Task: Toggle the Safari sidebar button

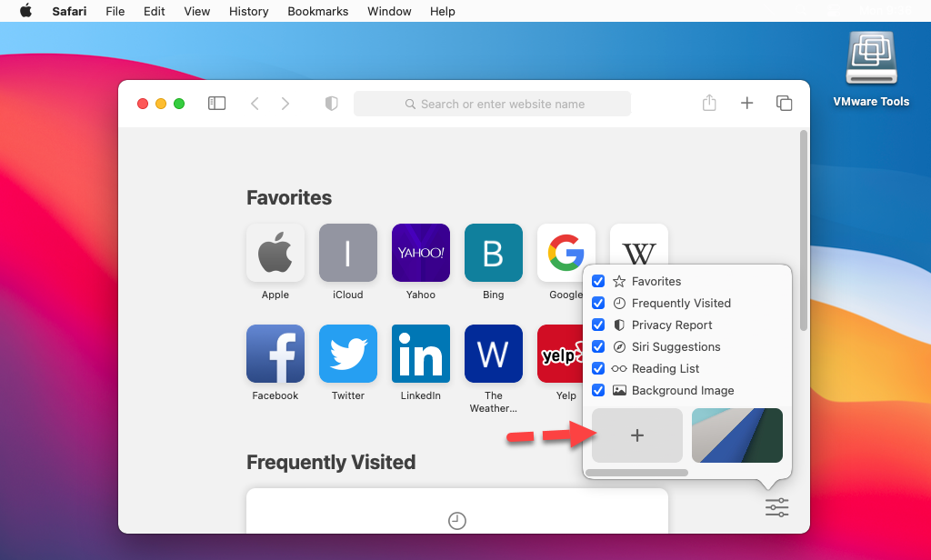Action: (x=216, y=104)
